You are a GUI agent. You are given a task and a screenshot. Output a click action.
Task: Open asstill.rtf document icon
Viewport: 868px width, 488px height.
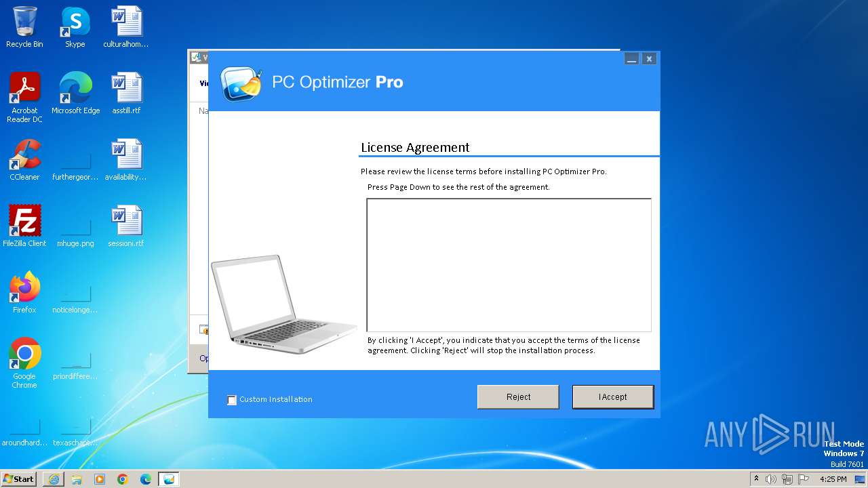(x=126, y=93)
